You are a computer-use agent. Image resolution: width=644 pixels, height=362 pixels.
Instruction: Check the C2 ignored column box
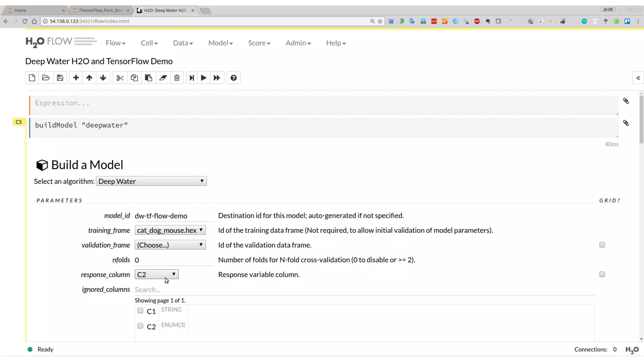(x=140, y=326)
